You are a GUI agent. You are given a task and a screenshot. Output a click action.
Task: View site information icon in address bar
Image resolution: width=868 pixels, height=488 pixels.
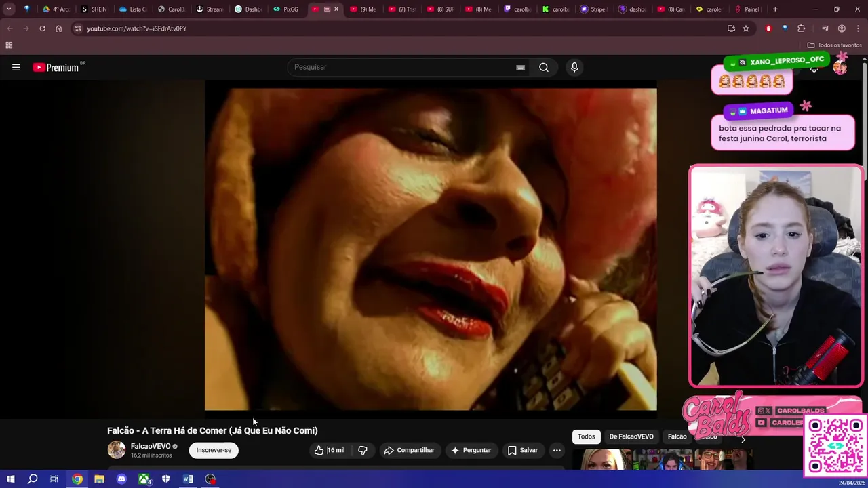(78, 28)
